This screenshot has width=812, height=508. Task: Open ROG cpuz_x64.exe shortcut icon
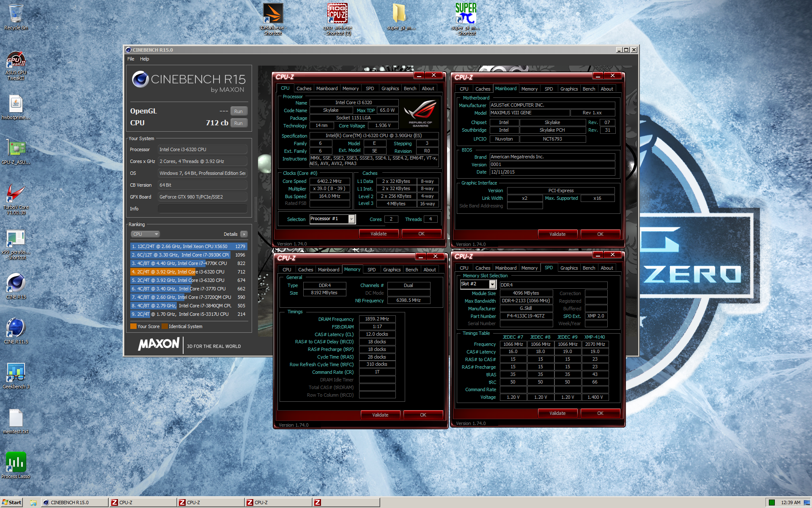coord(337,19)
